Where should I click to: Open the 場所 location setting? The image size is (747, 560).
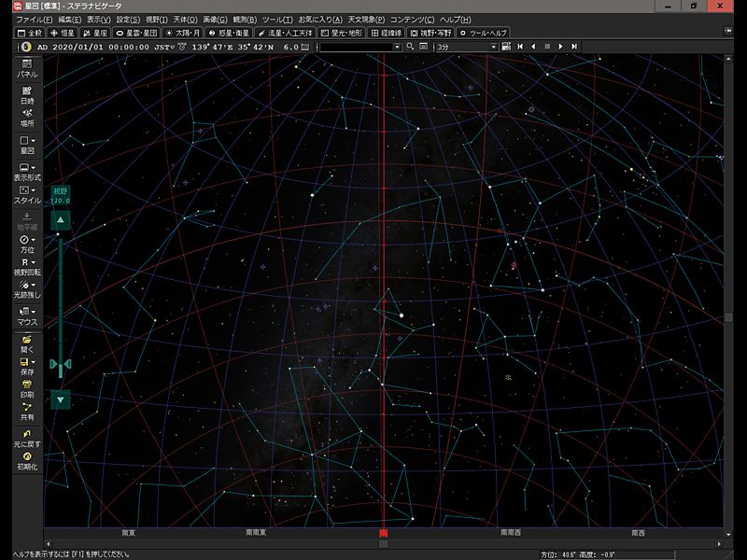(27, 119)
